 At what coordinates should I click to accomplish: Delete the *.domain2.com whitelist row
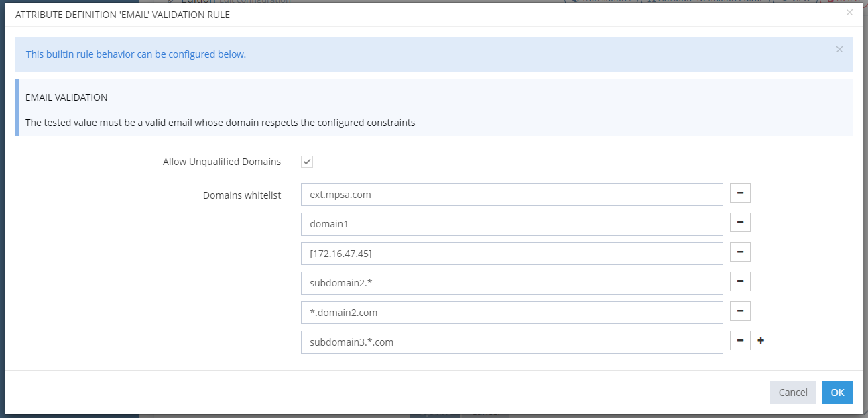coord(740,312)
